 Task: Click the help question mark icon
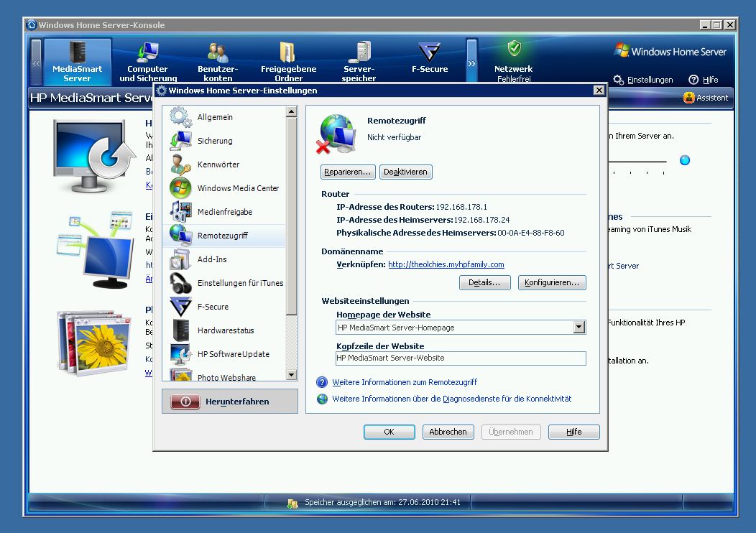coord(322,382)
